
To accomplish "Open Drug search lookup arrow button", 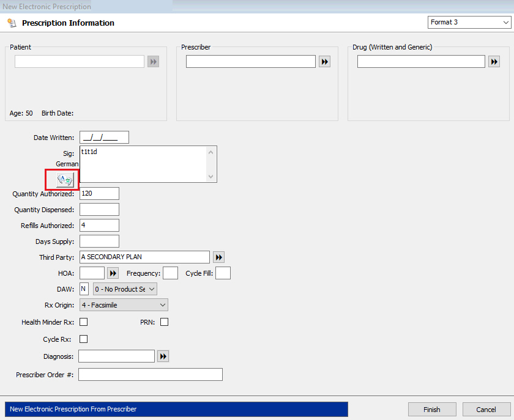I will (494, 62).
